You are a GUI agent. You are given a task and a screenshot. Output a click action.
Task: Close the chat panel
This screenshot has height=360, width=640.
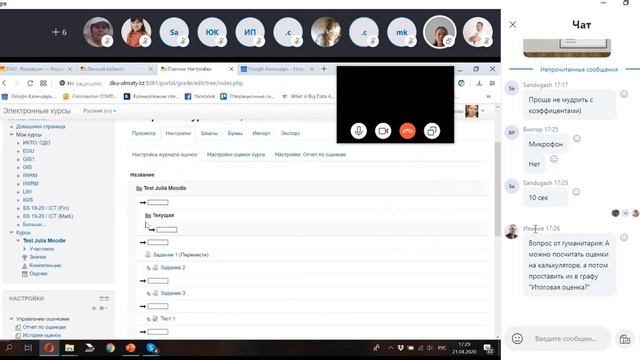pyautogui.click(x=513, y=25)
